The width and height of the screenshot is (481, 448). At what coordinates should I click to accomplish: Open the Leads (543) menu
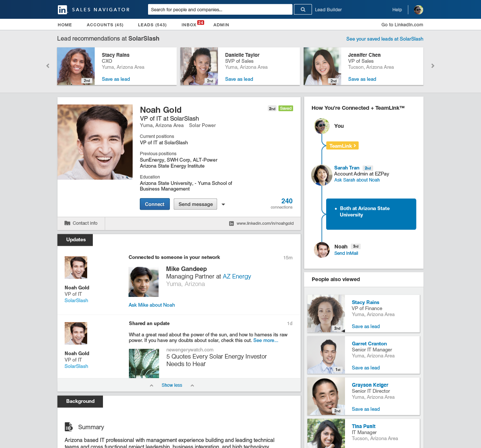click(x=152, y=25)
